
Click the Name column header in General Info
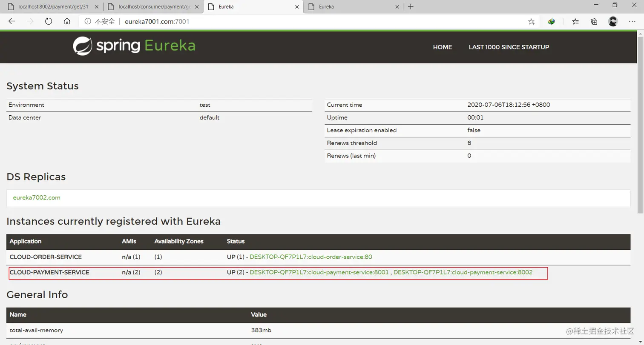[x=18, y=315]
